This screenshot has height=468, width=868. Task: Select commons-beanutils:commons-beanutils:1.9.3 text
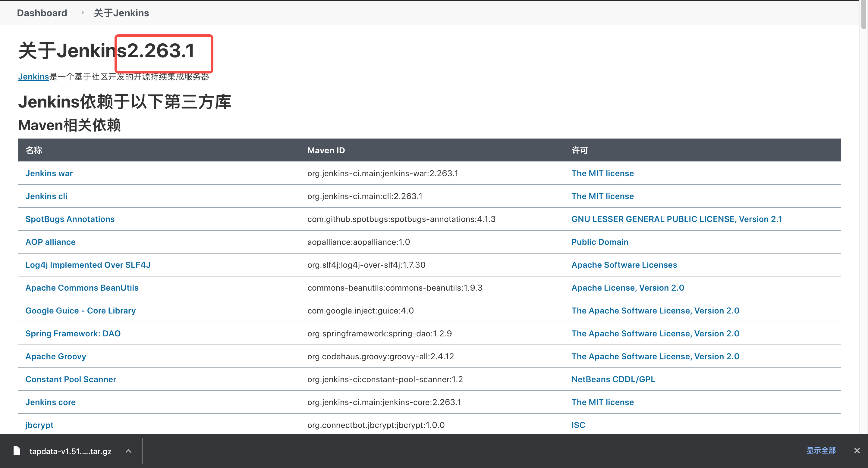point(395,288)
